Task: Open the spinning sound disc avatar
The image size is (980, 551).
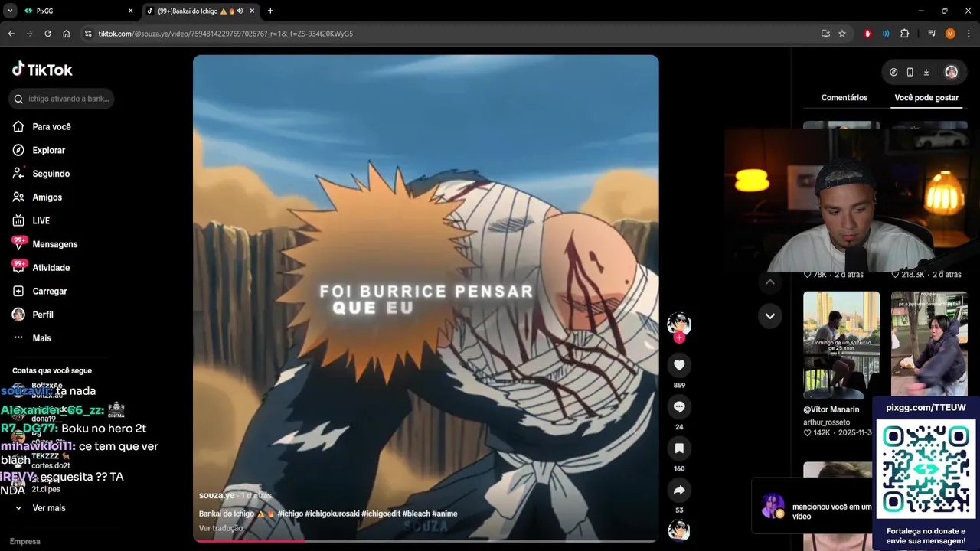Action: (679, 530)
